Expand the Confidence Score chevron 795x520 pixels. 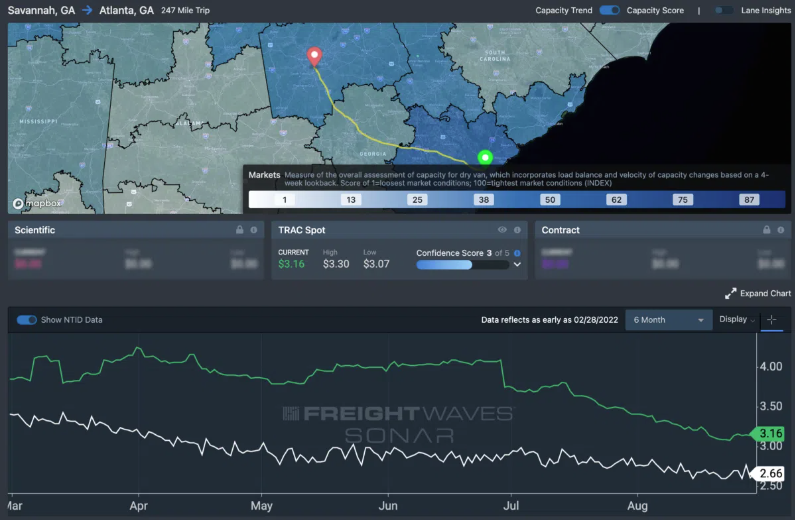tap(517, 265)
